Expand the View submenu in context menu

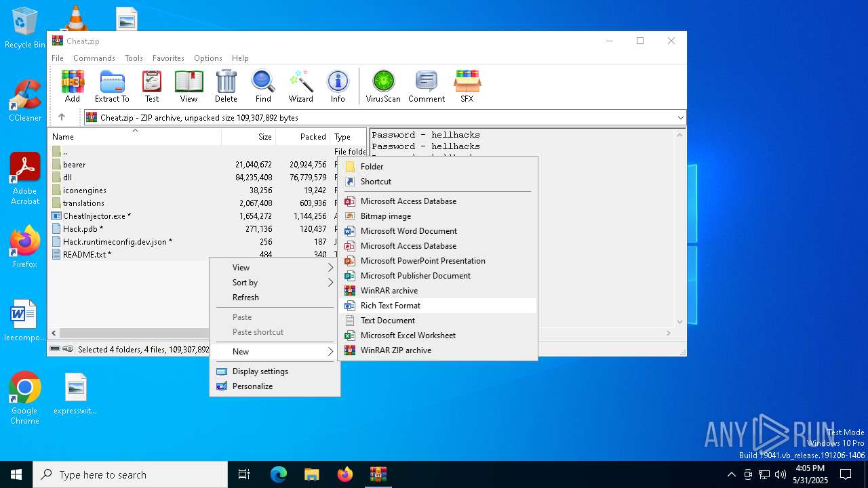point(275,268)
